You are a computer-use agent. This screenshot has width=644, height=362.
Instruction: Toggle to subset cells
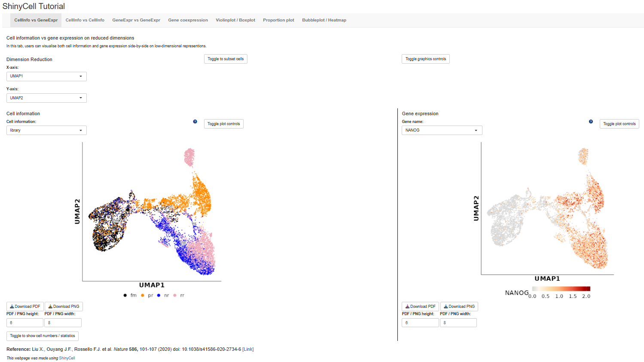[226, 59]
